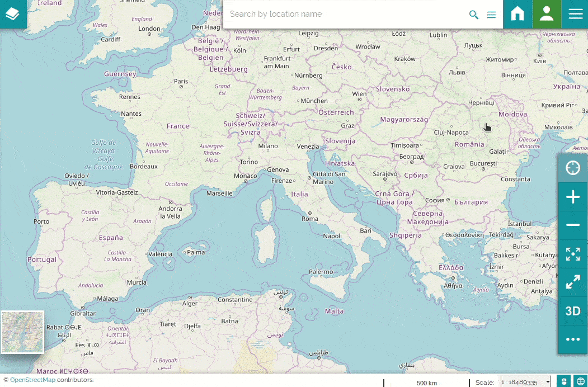Click the Portugal label on the map
The image size is (588, 387).
click(42, 259)
